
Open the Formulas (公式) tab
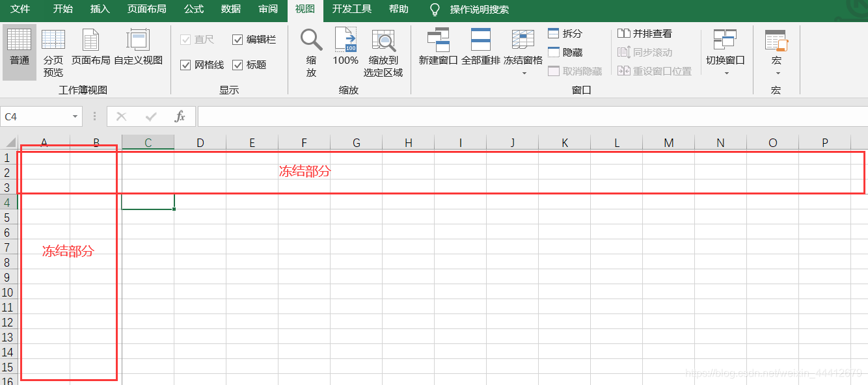click(194, 9)
